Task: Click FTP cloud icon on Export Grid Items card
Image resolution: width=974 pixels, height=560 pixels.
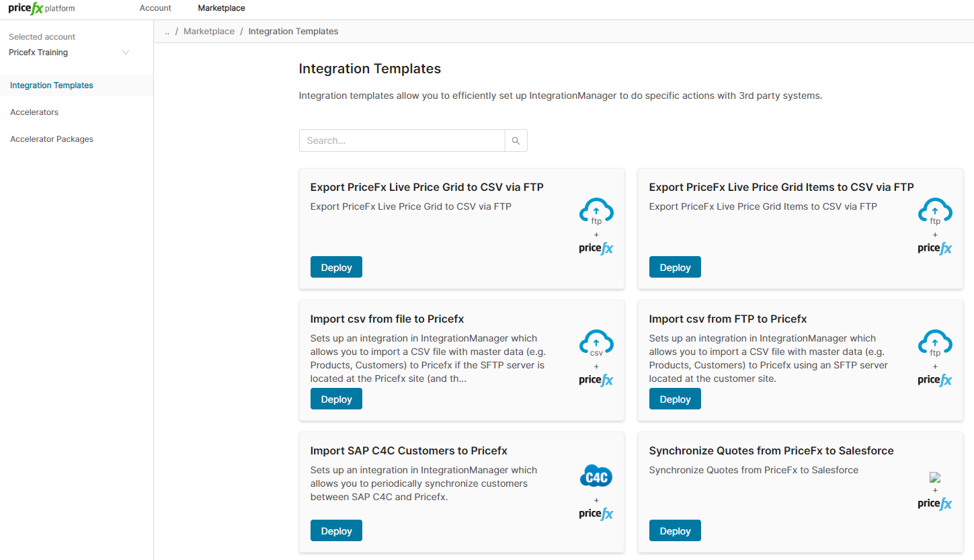Action: [935, 211]
